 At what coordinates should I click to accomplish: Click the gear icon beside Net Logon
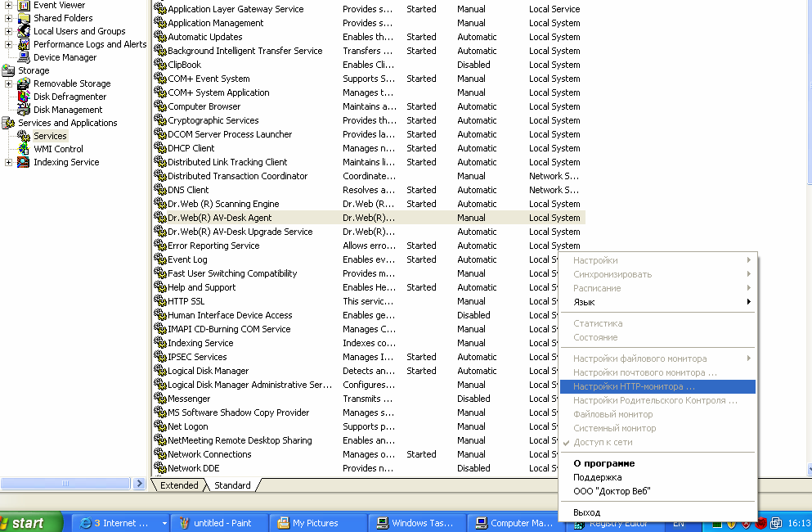160,426
